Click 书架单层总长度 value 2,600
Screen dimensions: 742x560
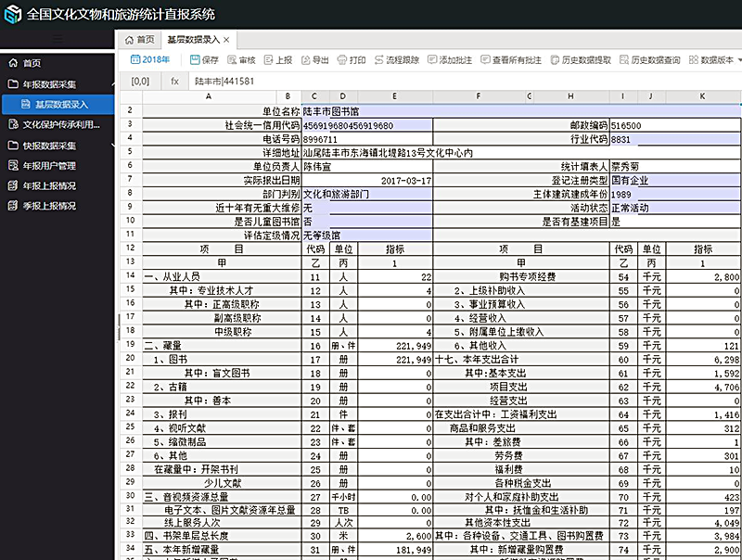(395, 536)
